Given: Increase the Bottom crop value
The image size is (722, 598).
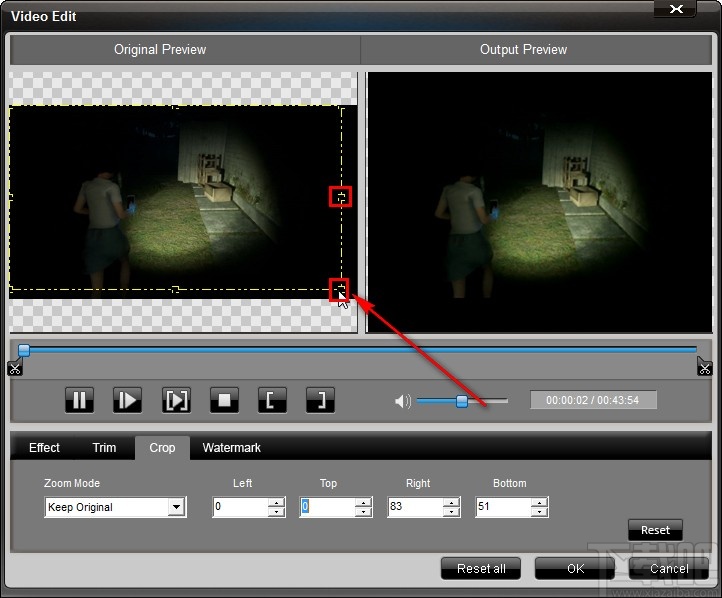Looking at the screenshot, I should click(x=539, y=502).
